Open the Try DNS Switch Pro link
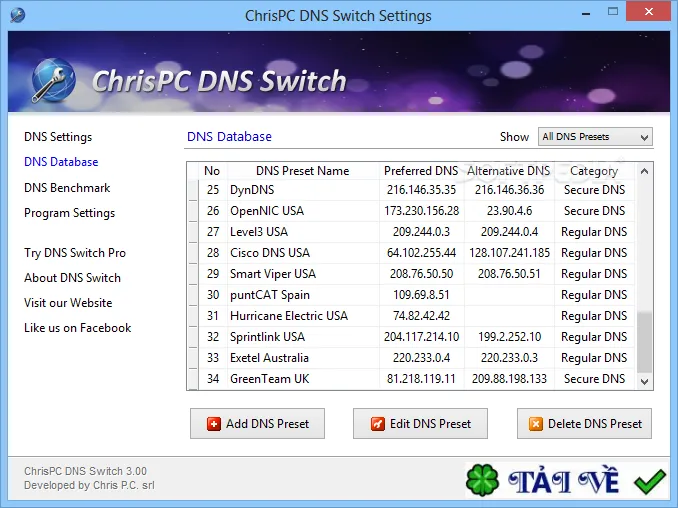This screenshot has height=508, width=678. tap(75, 253)
